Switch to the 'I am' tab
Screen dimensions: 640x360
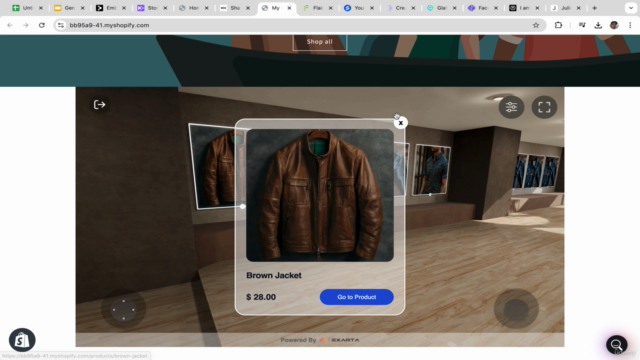(524, 8)
